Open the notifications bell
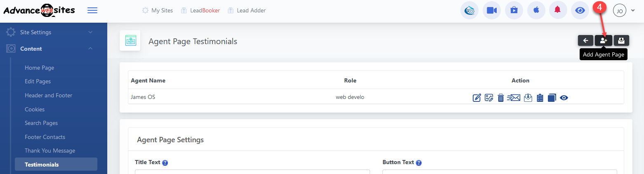 [557, 11]
